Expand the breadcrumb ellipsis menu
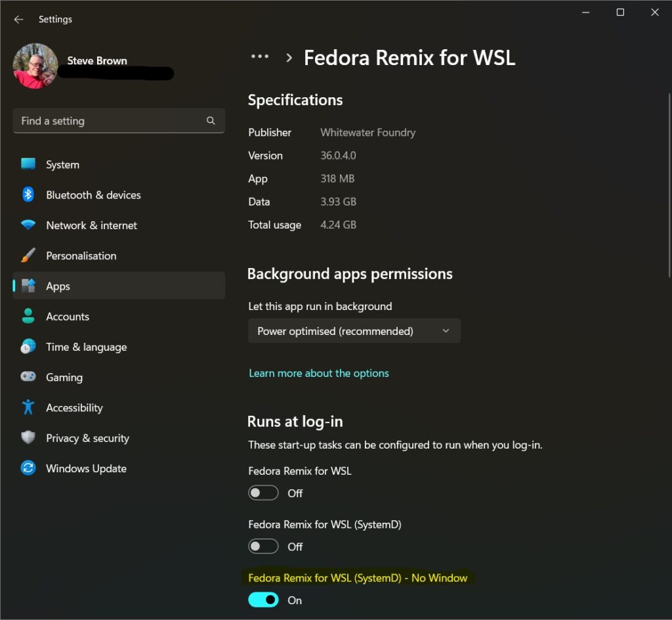Viewport: 672px width, 620px height. coord(260,57)
